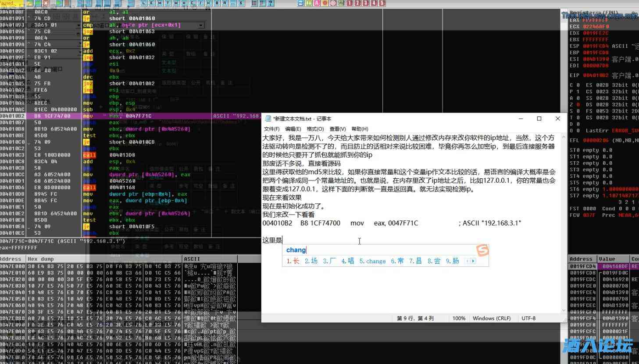The image size is (639, 364).
Task: Pick the first IME candidate 长
Action: [x=293, y=261]
